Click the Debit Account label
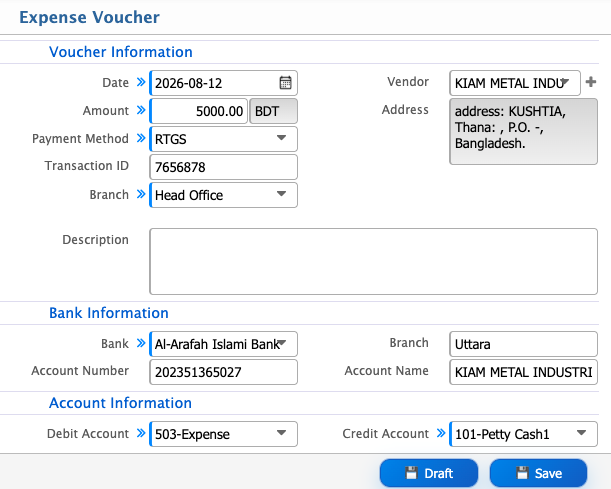611x489 pixels. point(88,434)
